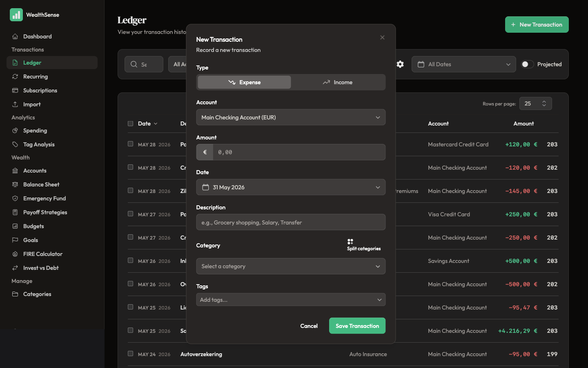Click the Description input field
588x368 pixels.
(291, 222)
